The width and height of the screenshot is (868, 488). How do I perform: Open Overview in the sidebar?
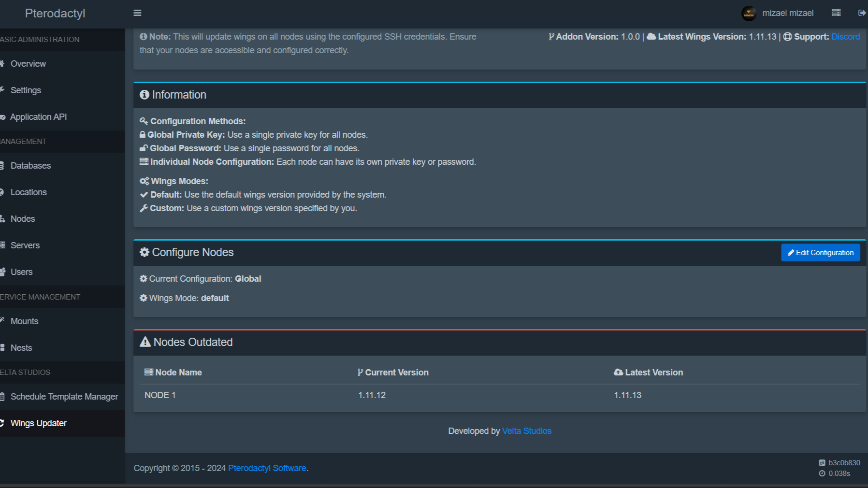point(28,64)
